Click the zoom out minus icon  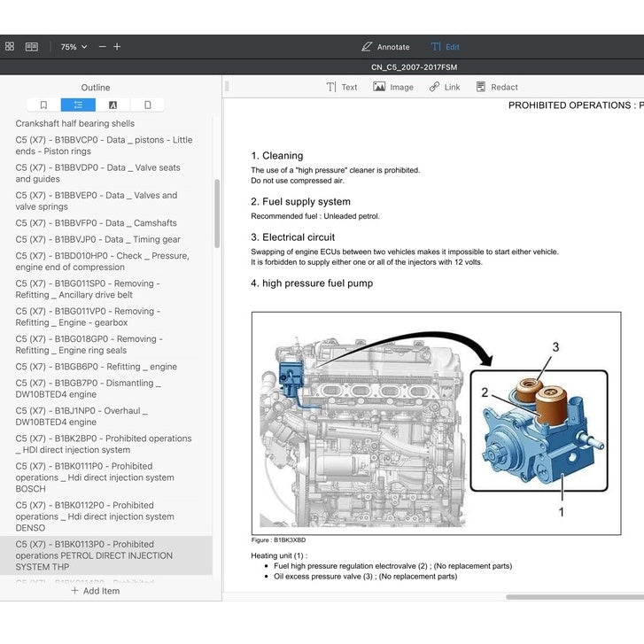pyautogui.click(x=103, y=47)
